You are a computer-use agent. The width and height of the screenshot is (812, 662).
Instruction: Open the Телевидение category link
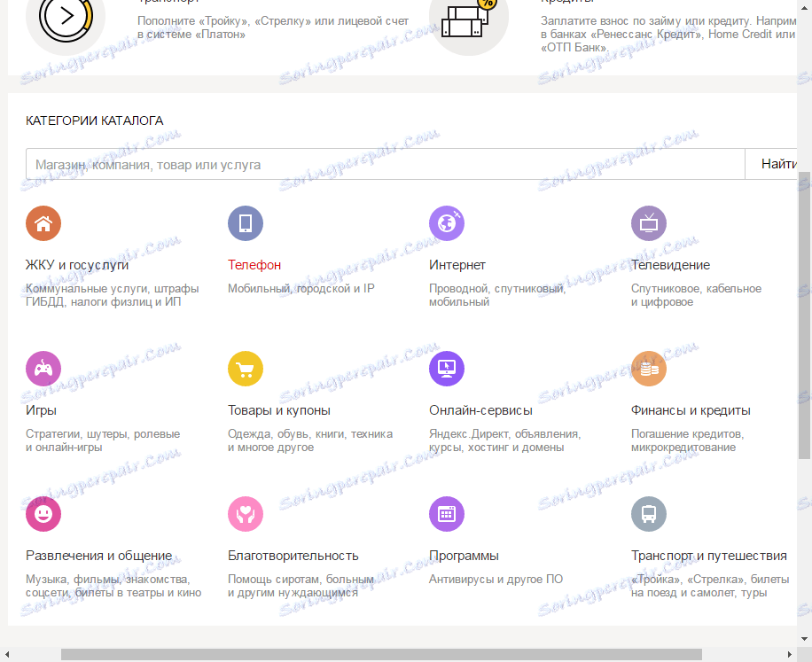pyautogui.click(x=671, y=265)
